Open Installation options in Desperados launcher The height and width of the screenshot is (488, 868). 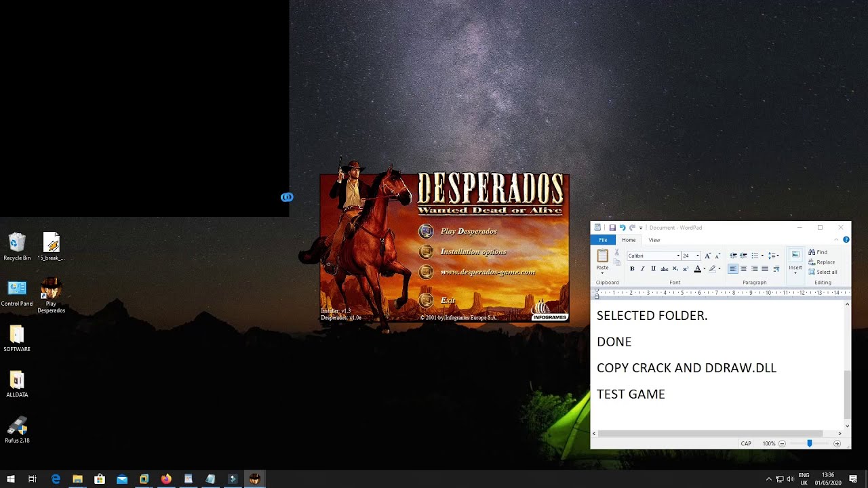tap(473, 251)
